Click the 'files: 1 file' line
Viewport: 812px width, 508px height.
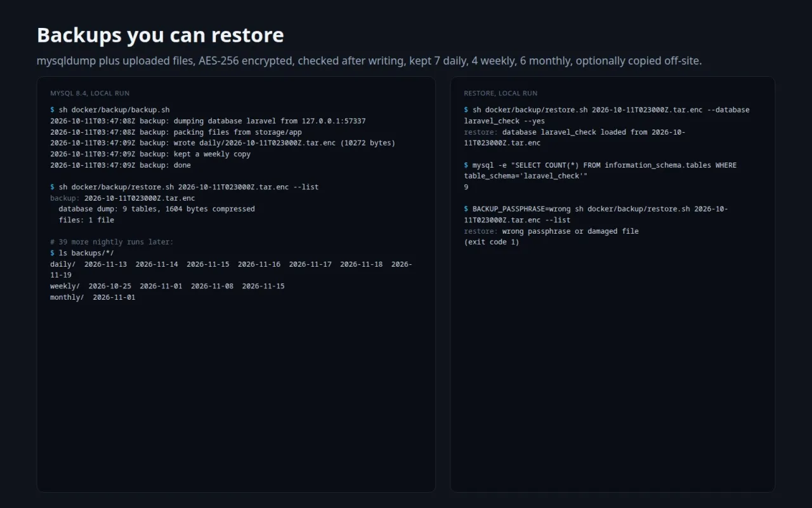click(86, 220)
